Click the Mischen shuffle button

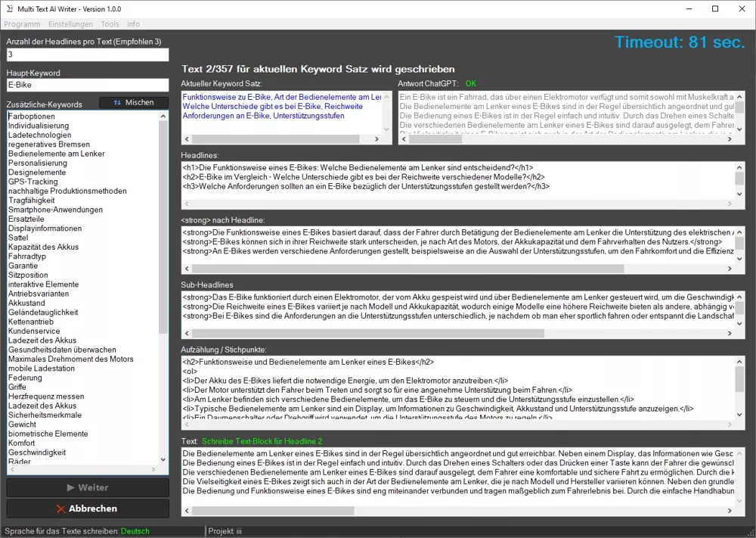tap(134, 102)
